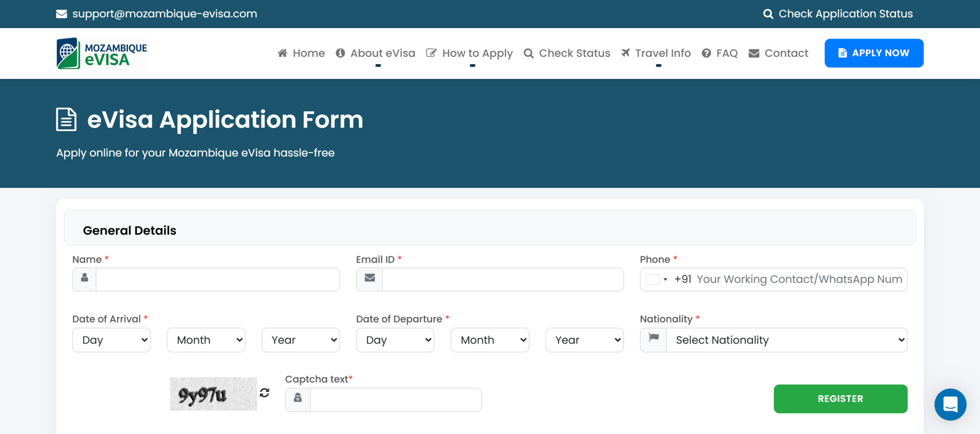The image size is (980, 434).
Task: Click the captcha refresh icon
Action: click(x=265, y=393)
